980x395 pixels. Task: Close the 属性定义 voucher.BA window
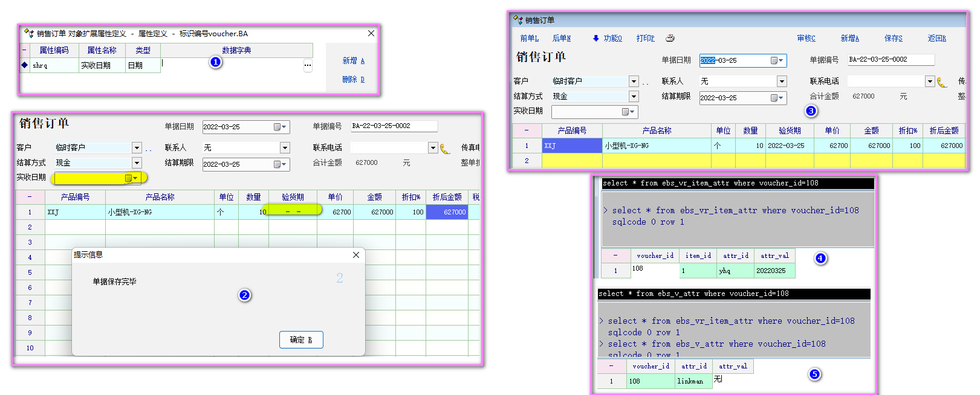pyautogui.click(x=371, y=33)
